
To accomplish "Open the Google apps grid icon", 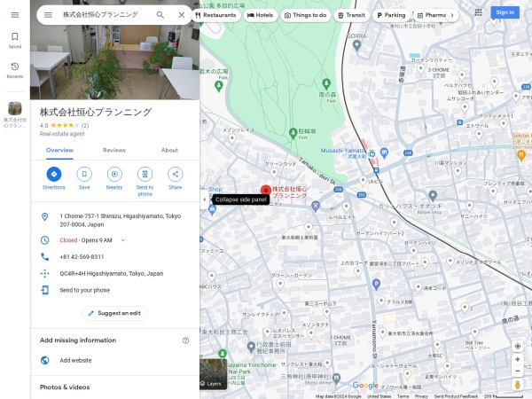I will click(478, 12).
